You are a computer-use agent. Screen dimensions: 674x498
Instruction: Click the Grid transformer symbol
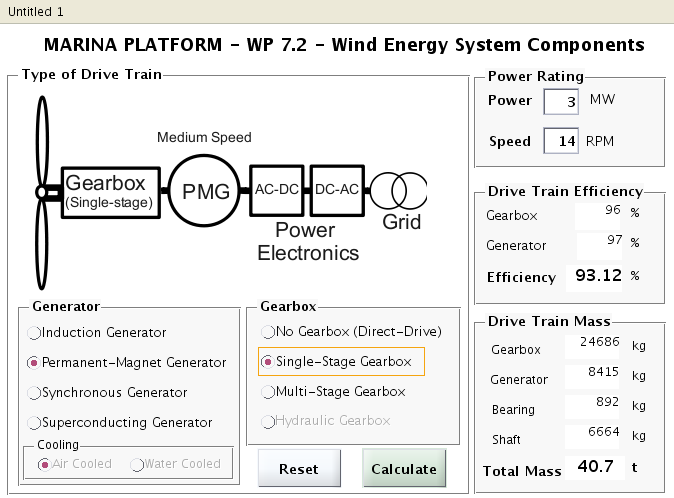tap(399, 189)
